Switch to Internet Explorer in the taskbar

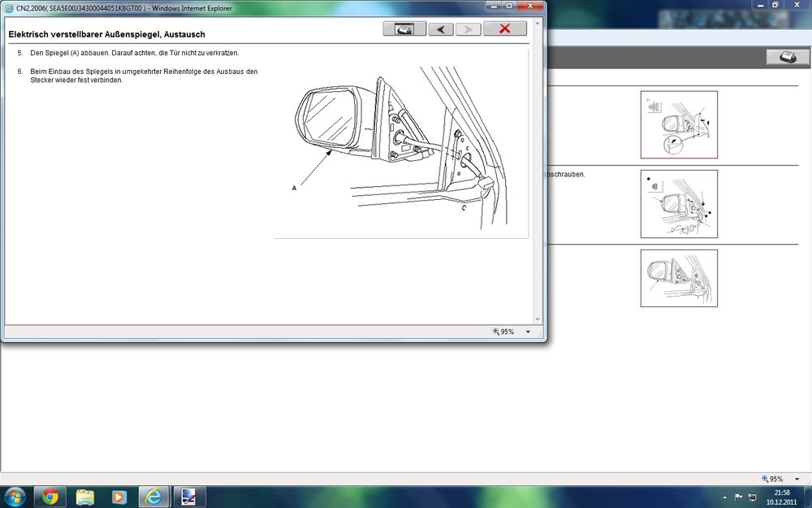[154, 496]
